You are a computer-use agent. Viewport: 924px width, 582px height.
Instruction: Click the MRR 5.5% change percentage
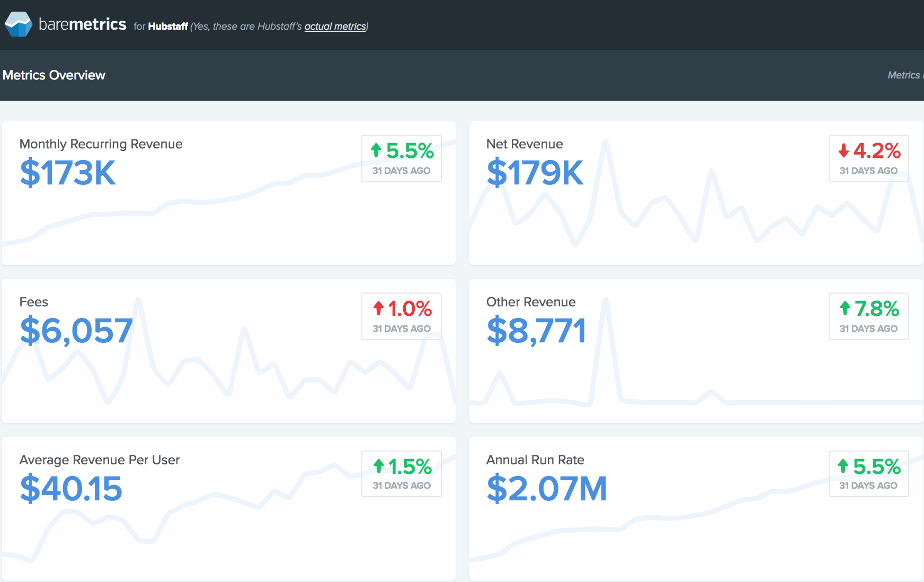pos(410,151)
